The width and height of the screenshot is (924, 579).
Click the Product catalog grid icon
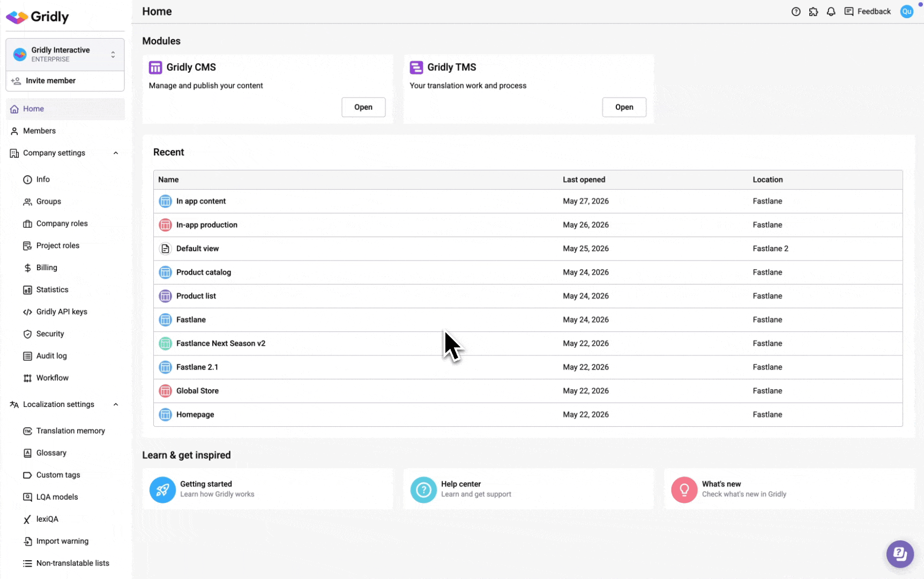point(165,272)
